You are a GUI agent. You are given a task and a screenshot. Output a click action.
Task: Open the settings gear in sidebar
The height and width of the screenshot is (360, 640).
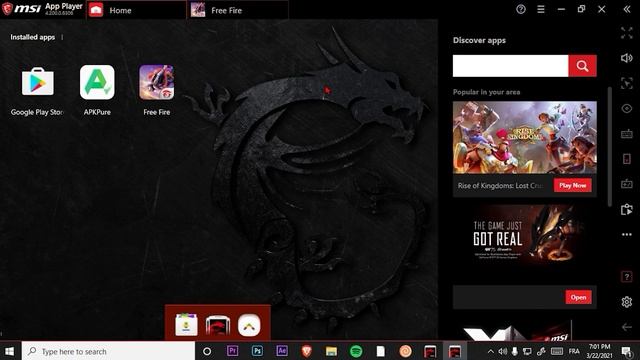click(627, 302)
